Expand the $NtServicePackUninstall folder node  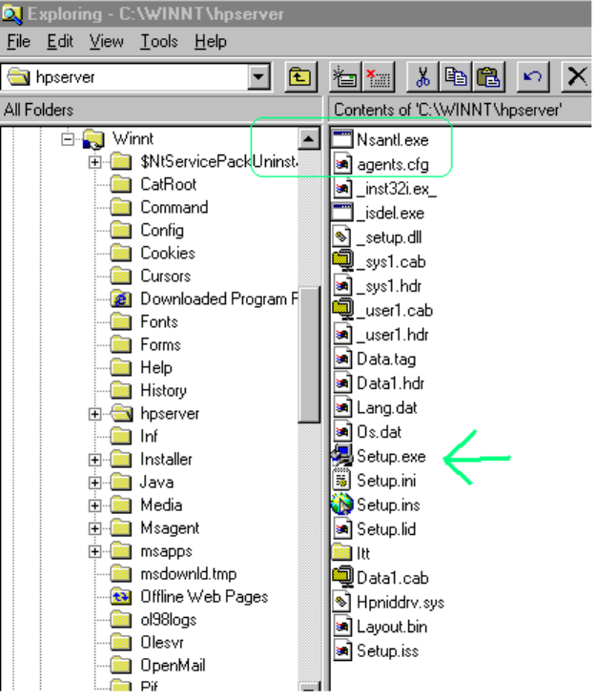tap(94, 163)
